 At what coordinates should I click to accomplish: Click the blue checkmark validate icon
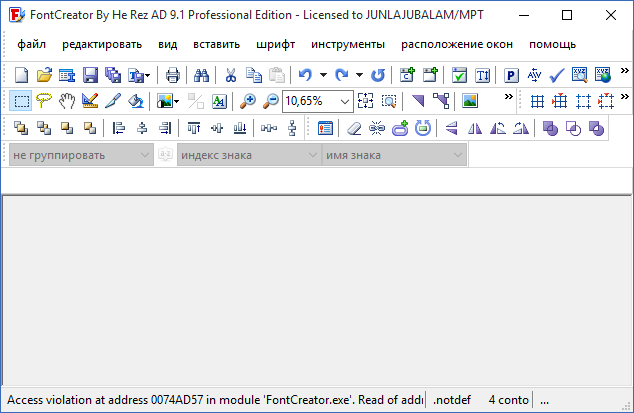(x=557, y=75)
